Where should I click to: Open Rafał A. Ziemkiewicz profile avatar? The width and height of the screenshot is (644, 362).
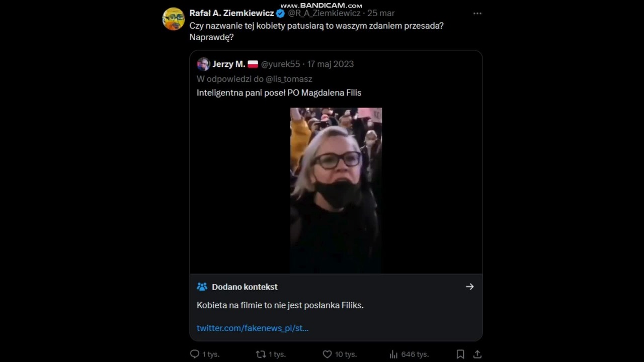click(174, 19)
